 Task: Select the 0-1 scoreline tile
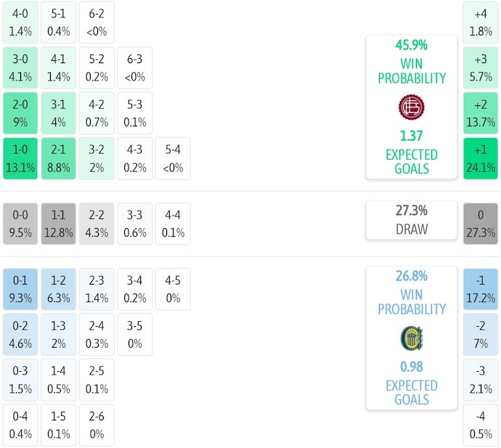point(21,289)
